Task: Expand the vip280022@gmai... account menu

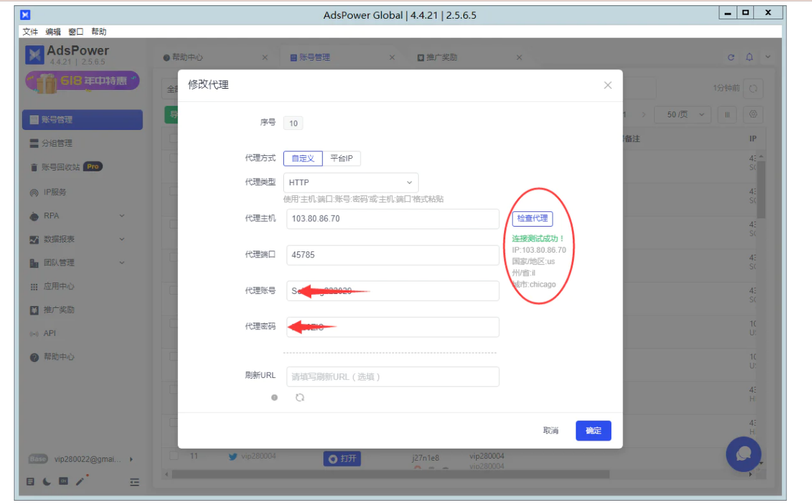Action: [x=81, y=459]
